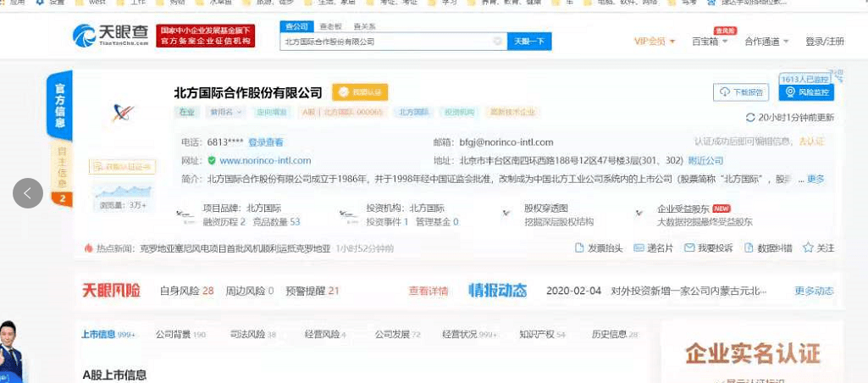Click the 发票抬头 invoice icon
The height and width of the screenshot is (383, 868).
(x=579, y=248)
